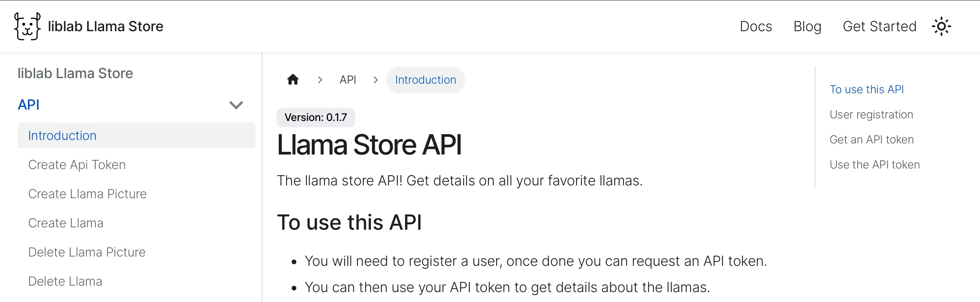Open the Docs menu item
The image size is (980, 302).
click(756, 26)
